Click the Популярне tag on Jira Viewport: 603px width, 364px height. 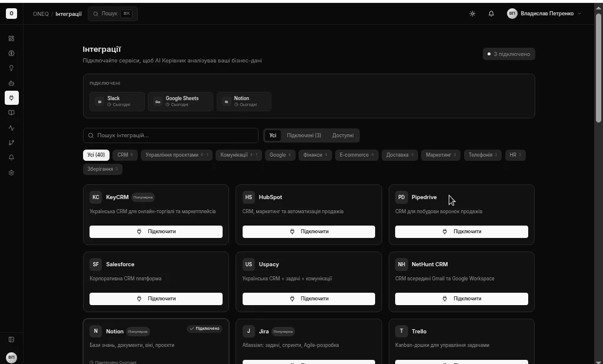(x=283, y=332)
